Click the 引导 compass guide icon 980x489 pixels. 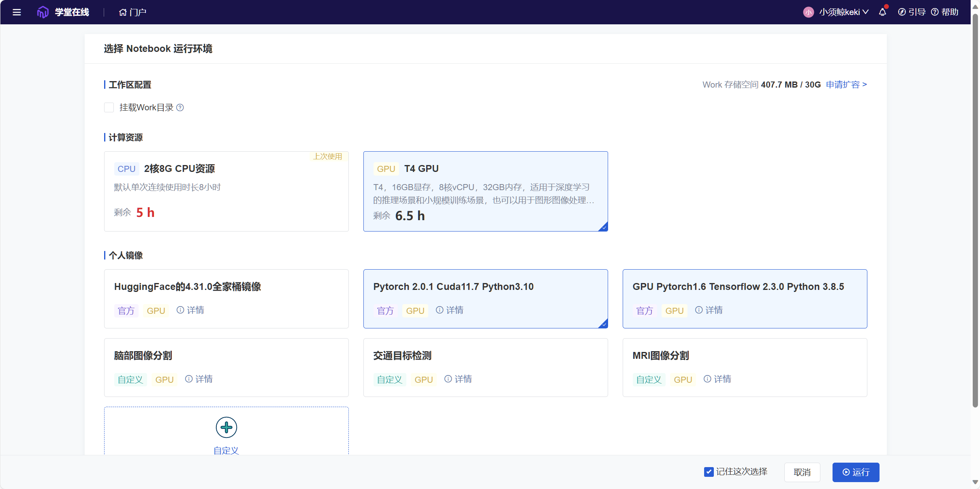tap(902, 12)
